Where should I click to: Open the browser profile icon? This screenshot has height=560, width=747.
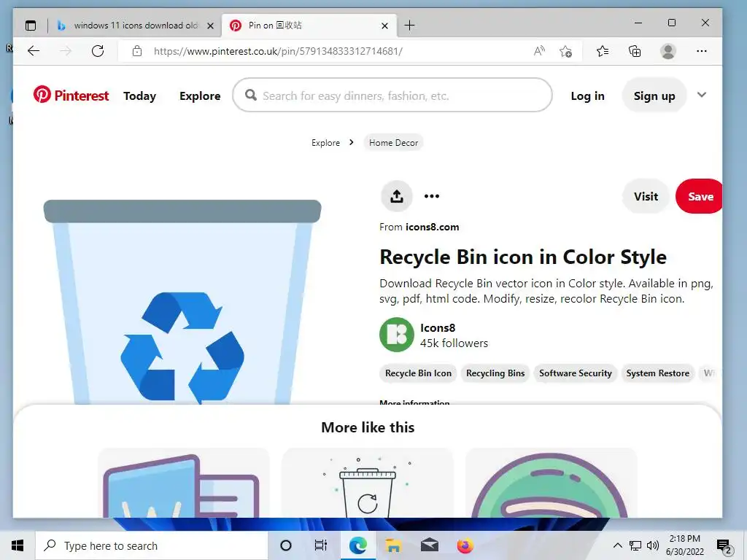pos(668,51)
